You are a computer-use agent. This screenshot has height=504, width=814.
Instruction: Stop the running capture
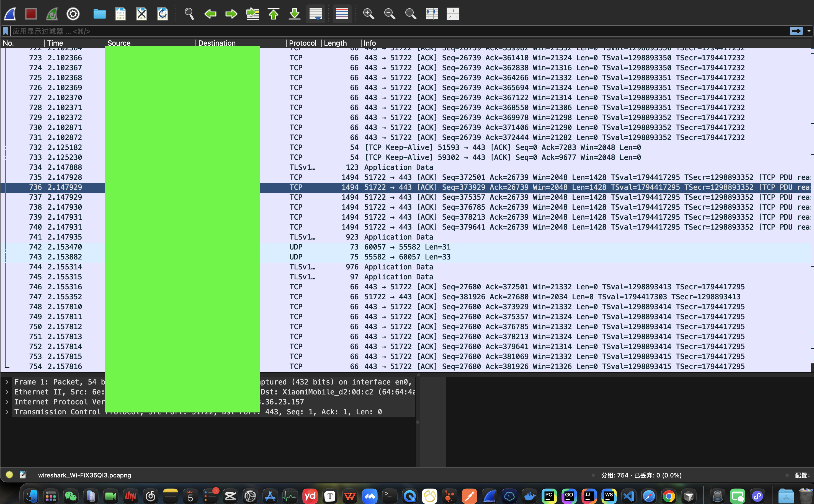click(31, 14)
